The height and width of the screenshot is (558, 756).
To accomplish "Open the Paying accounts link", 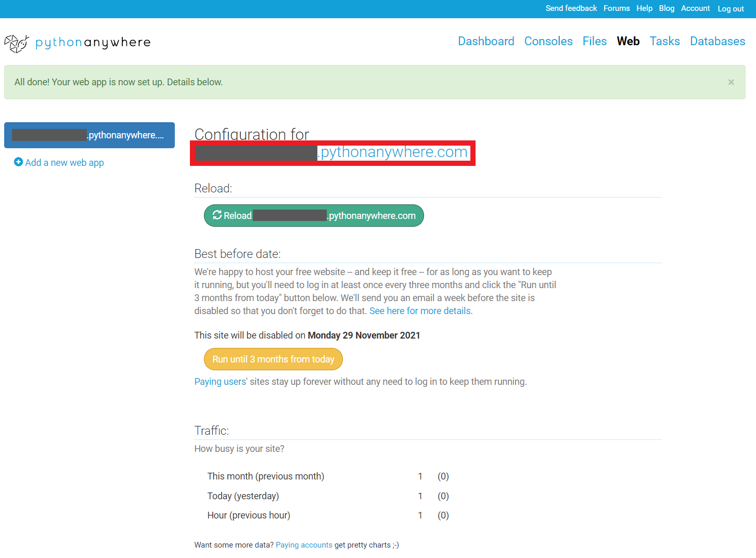I will click(304, 544).
